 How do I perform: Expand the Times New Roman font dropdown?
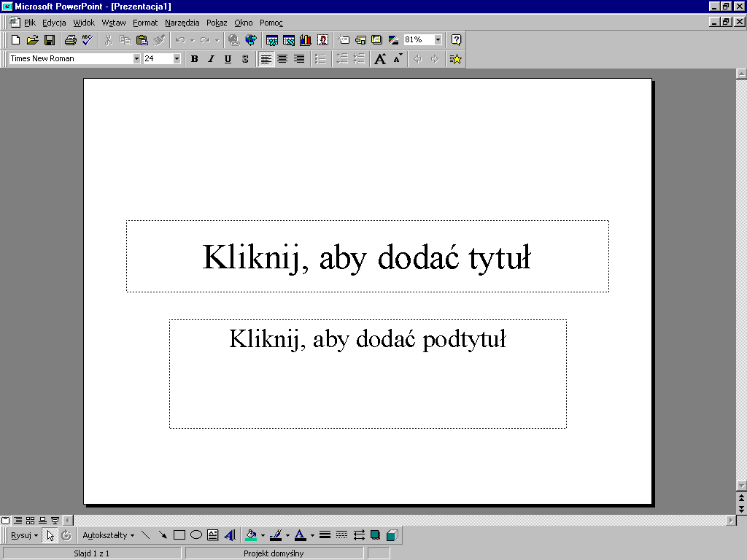[136, 59]
